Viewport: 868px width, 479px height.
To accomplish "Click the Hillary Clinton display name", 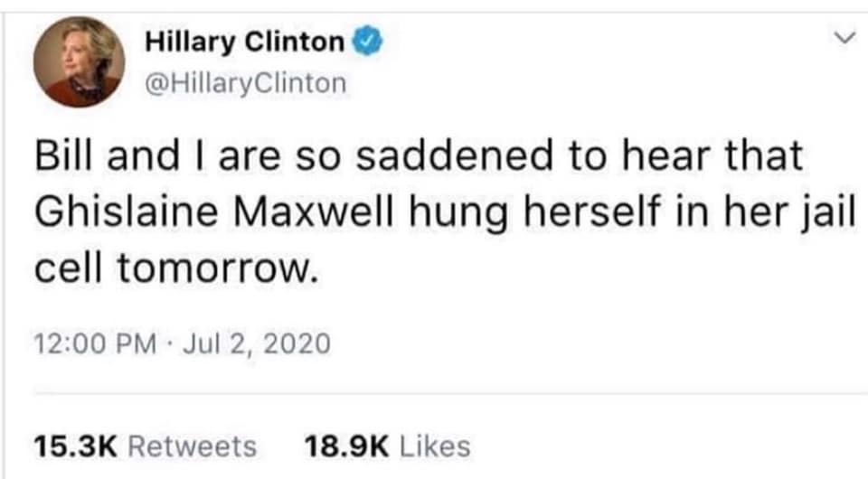I will 244,42.
